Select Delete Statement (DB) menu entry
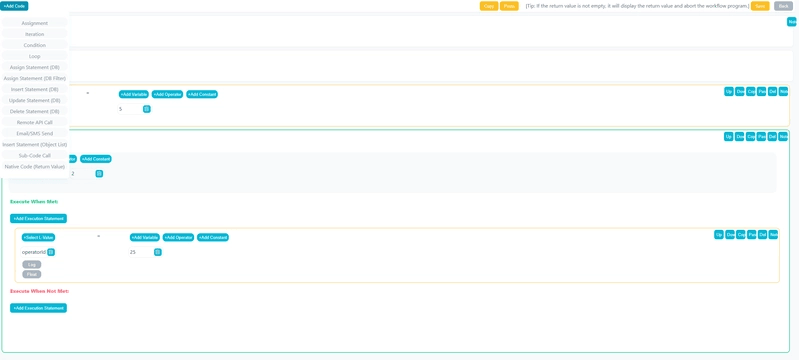This screenshot has width=799, height=360. pyautogui.click(x=35, y=111)
